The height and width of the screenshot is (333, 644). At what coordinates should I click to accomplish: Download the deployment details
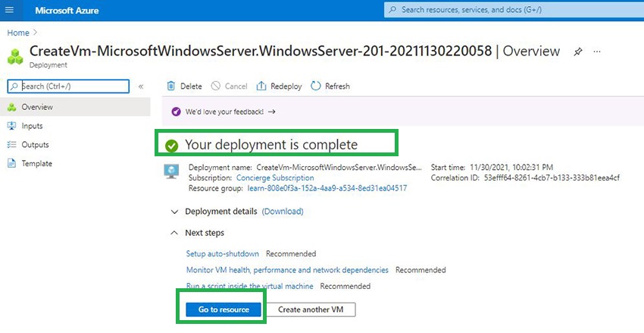[x=283, y=212]
